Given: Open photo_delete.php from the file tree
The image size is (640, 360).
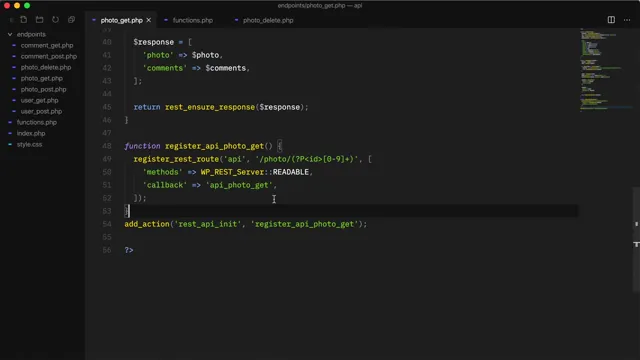Looking at the screenshot, I should pyautogui.click(x=46, y=67).
